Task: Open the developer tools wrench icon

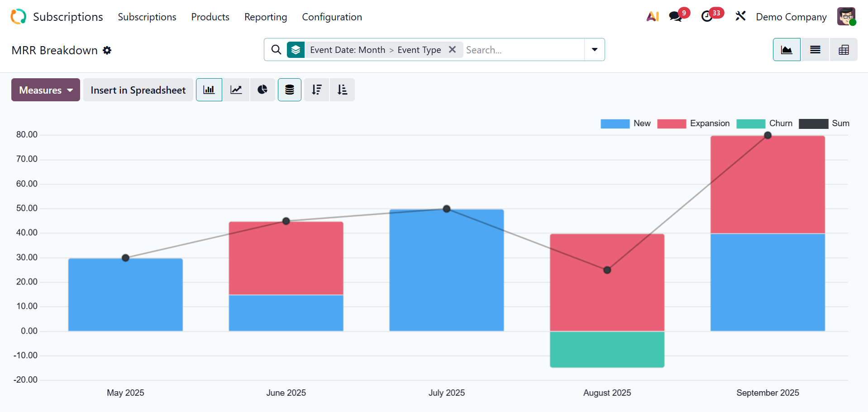Action: click(x=740, y=17)
